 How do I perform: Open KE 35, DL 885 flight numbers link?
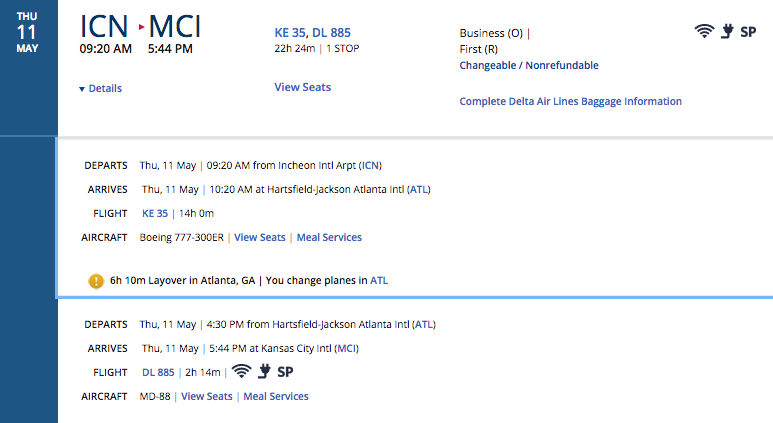tap(313, 33)
